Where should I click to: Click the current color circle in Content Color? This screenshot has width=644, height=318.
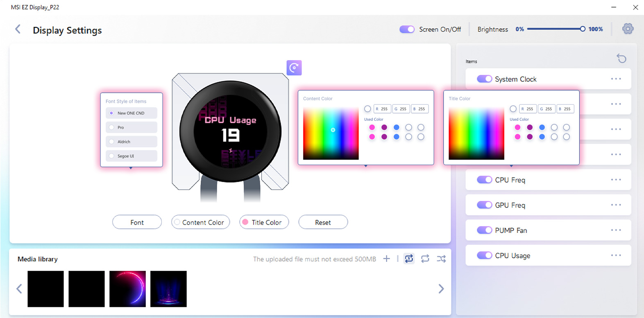point(367,109)
